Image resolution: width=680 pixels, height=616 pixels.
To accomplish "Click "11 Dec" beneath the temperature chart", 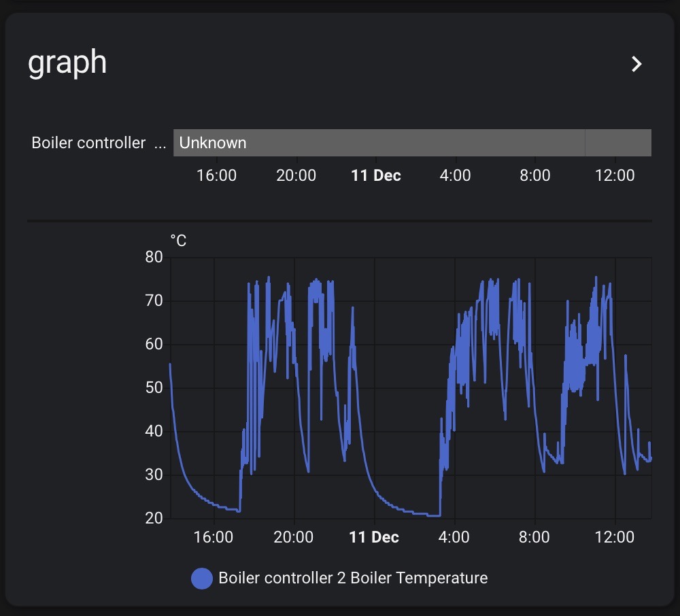I will pyautogui.click(x=374, y=537).
